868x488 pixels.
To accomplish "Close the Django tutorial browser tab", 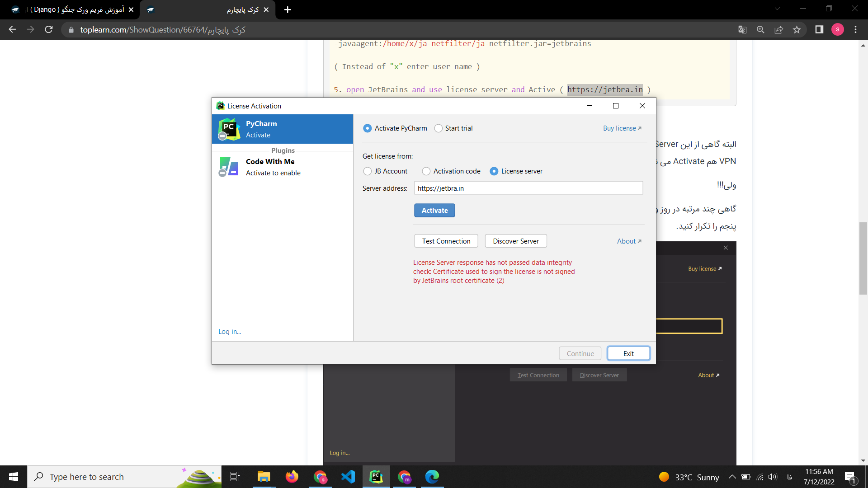I will 131,9.
